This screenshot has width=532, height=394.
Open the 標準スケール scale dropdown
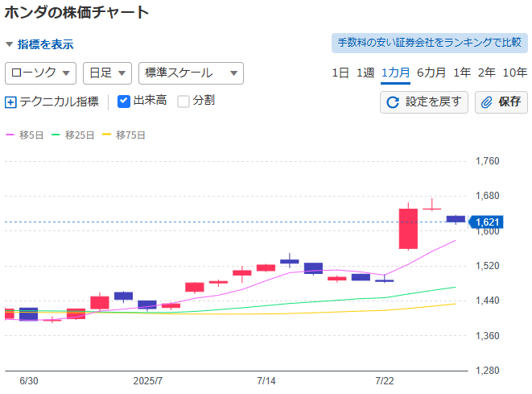[191, 73]
